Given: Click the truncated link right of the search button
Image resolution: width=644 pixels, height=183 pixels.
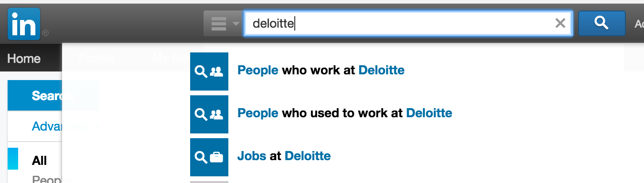Looking at the screenshot, I should (639, 24).
